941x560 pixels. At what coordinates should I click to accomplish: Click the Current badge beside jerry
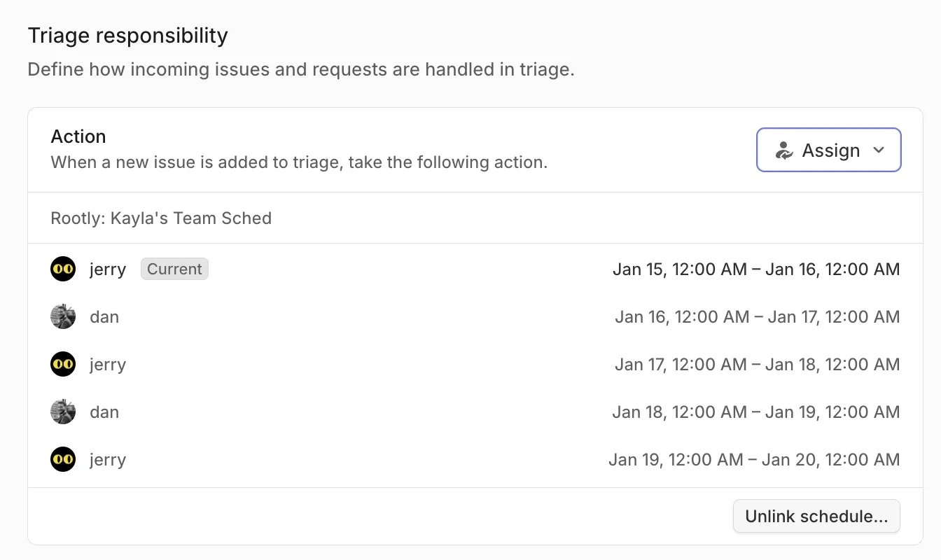[174, 269]
